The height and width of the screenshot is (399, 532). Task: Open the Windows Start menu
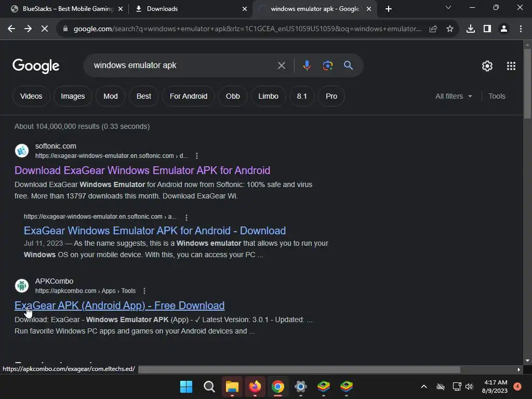(186, 387)
